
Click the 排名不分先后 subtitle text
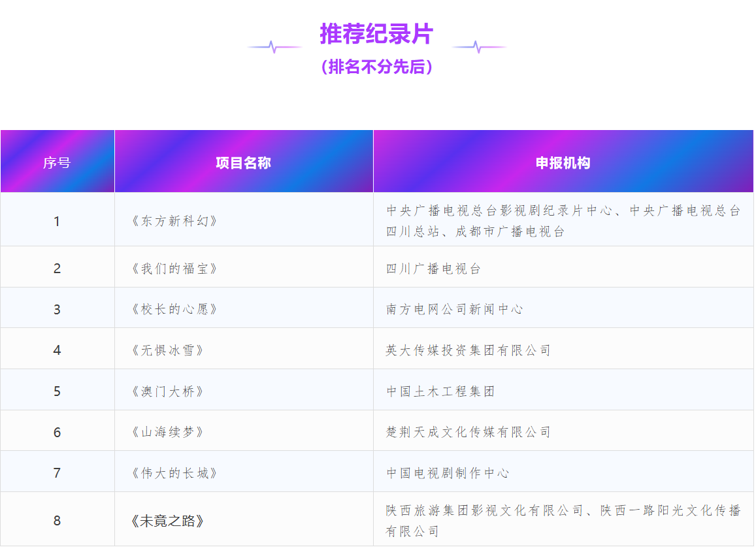(376, 67)
